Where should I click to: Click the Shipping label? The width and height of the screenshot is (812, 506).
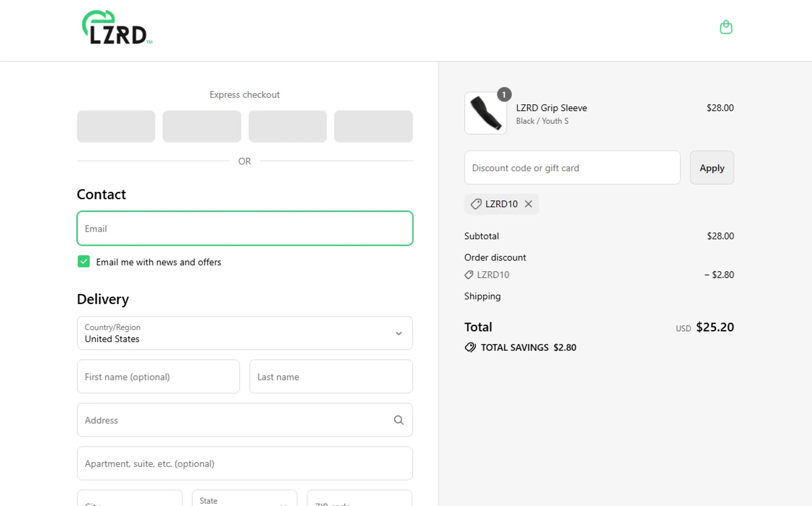click(x=482, y=296)
